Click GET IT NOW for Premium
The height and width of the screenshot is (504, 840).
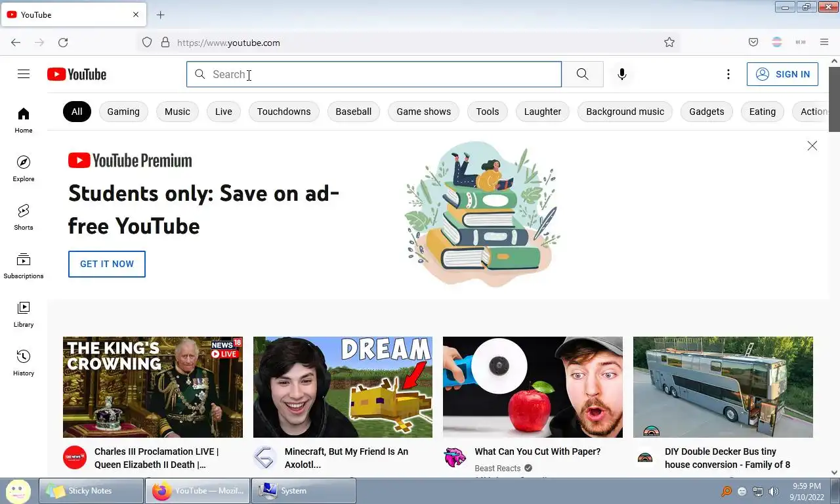pos(107,264)
